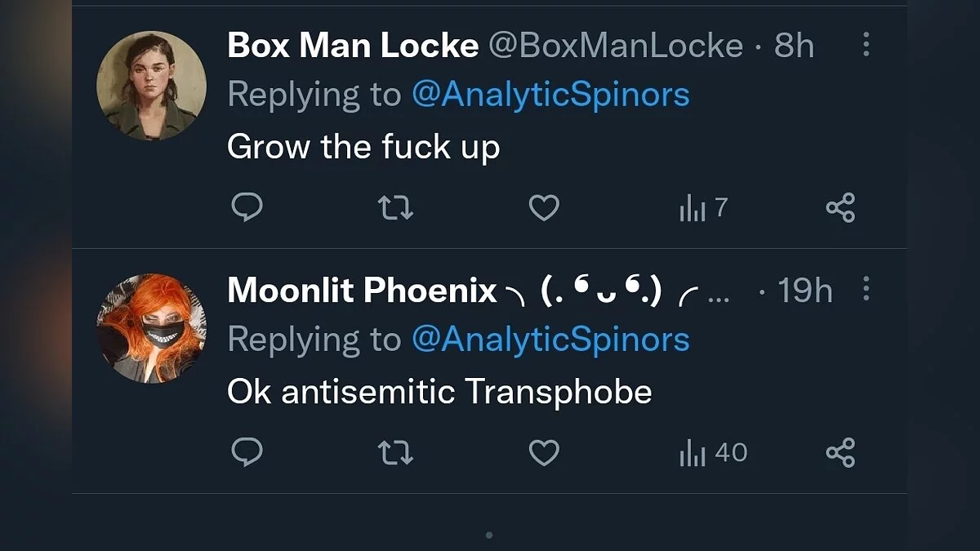The image size is (980, 551).
Task: Retweet Moonlit Phoenix's reply
Action: pos(396,451)
